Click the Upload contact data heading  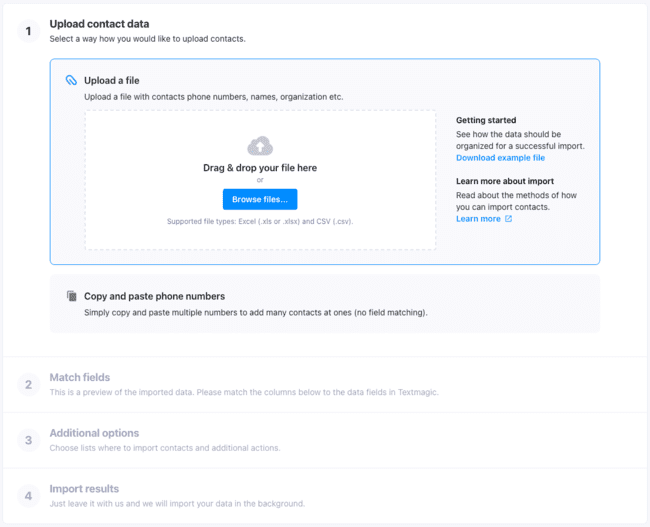click(99, 23)
